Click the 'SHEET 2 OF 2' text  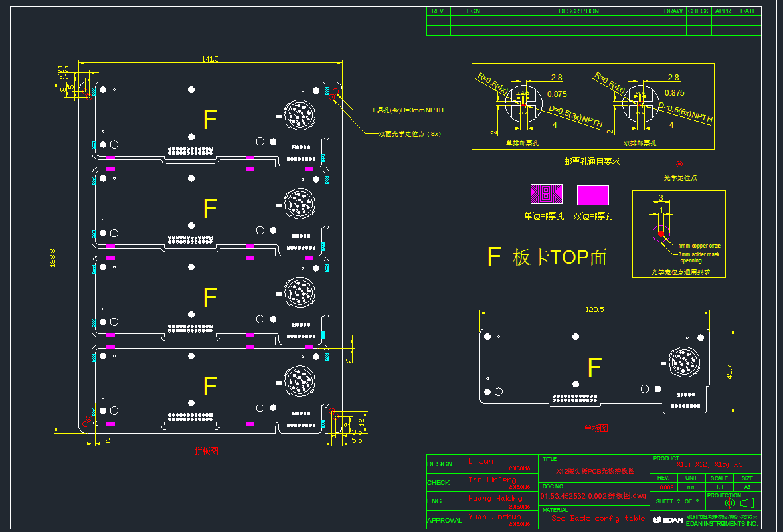pyautogui.click(x=677, y=501)
